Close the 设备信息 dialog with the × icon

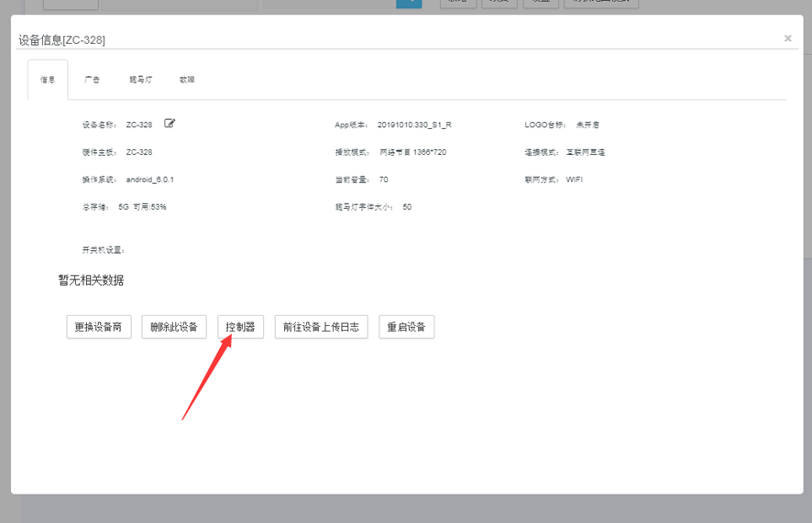787,38
